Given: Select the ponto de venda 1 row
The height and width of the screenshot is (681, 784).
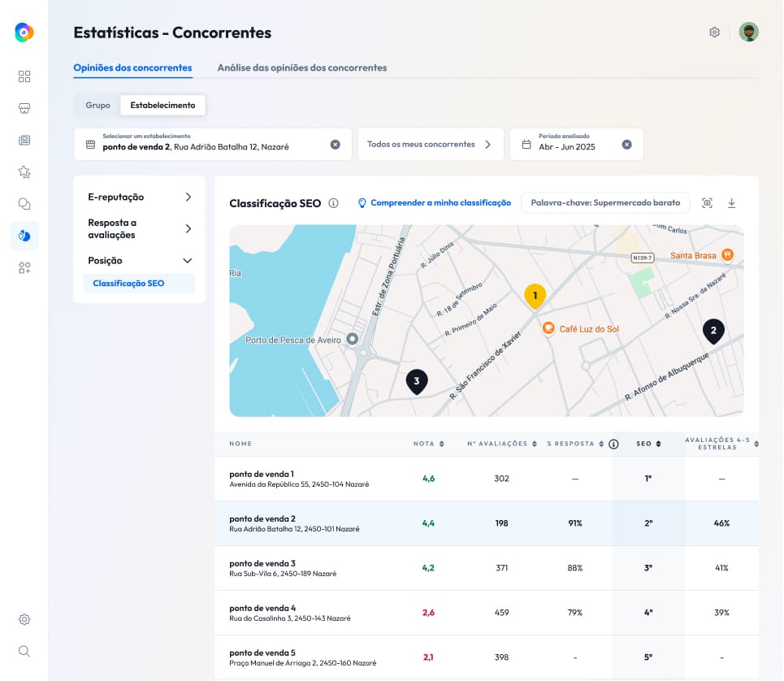Looking at the screenshot, I should tap(487, 479).
